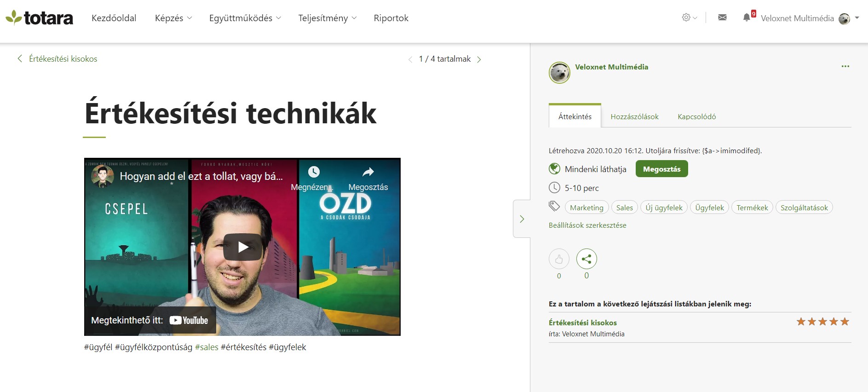Click the five-star playlist rating
Image resolution: width=868 pixels, height=392 pixels.
822,322
